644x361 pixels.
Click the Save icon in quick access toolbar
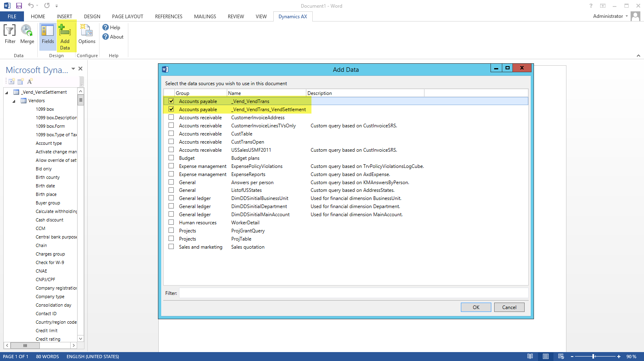[19, 6]
